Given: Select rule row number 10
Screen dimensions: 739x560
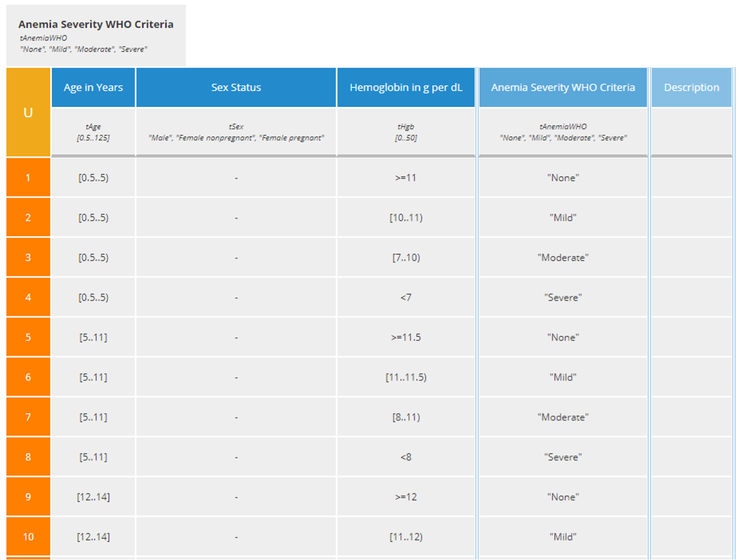Looking at the screenshot, I should (x=28, y=537).
